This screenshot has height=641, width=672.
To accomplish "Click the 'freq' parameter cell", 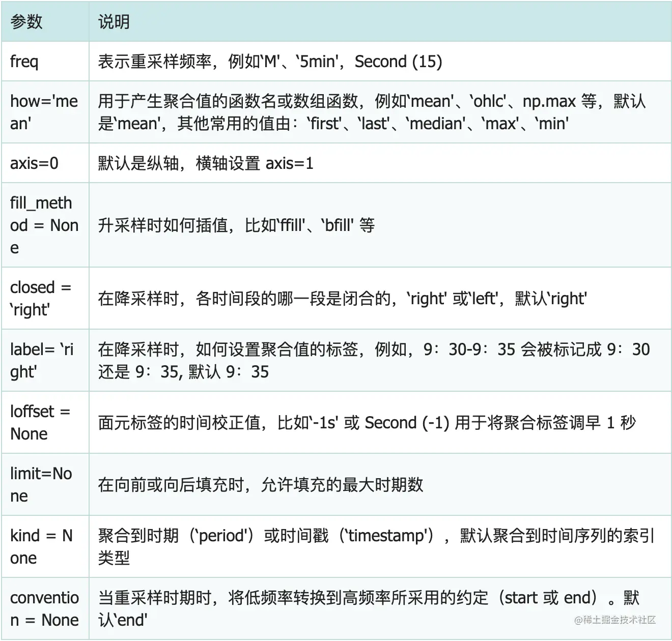I will coord(45,61).
